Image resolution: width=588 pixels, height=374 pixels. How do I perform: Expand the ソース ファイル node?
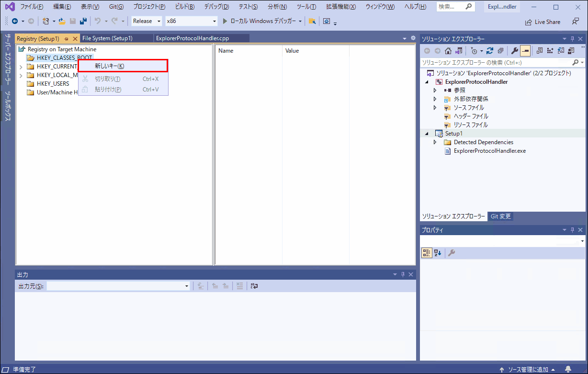tap(435, 108)
